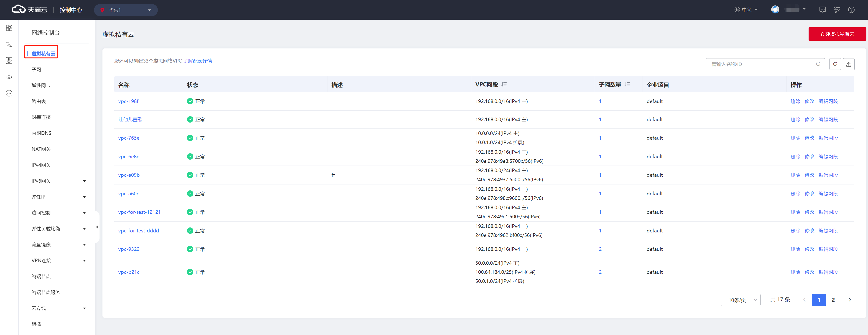Open the 10条/页 page size dropdown

pyautogui.click(x=740, y=300)
